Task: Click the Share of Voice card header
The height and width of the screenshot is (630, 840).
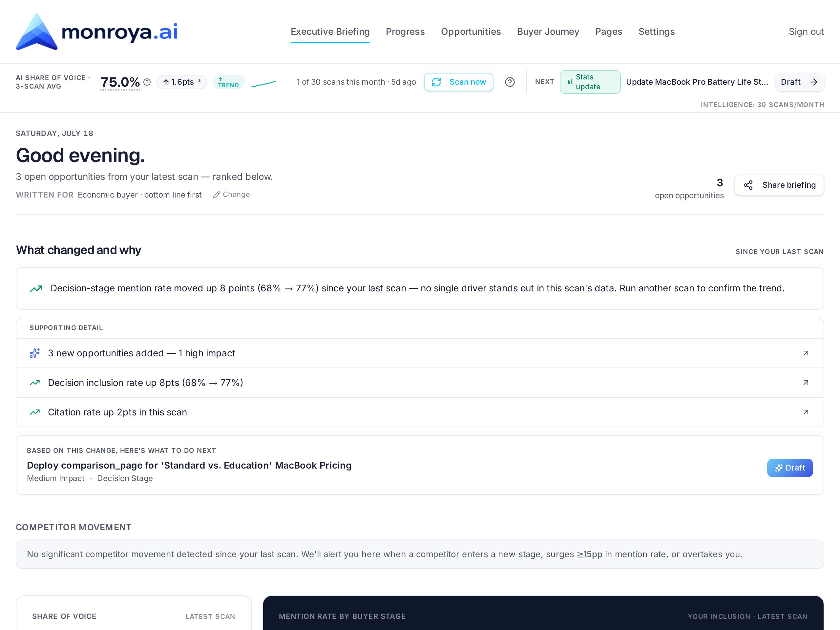Action: pos(64,616)
